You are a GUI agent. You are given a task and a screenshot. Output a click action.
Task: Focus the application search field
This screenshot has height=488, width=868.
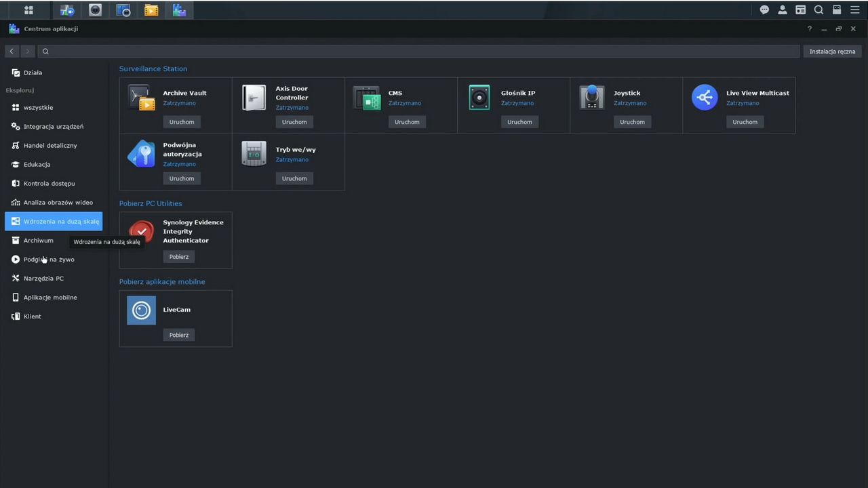(x=419, y=52)
